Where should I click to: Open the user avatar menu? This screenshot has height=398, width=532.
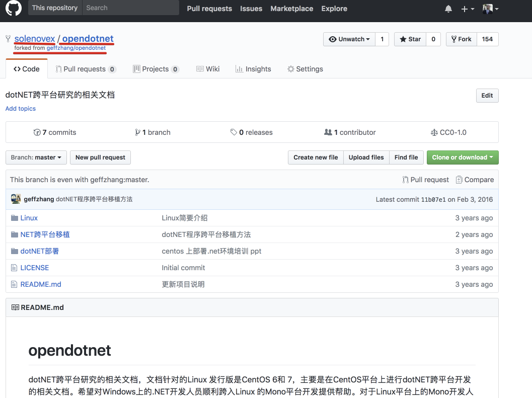pyautogui.click(x=490, y=9)
